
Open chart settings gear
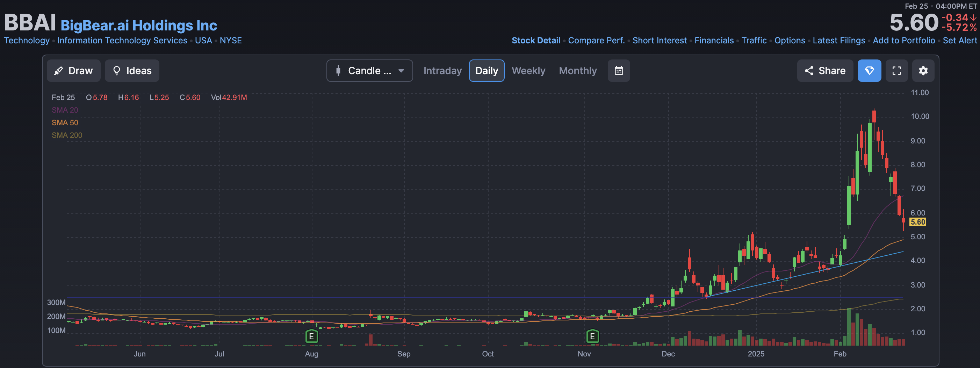(x=923, y=70)
